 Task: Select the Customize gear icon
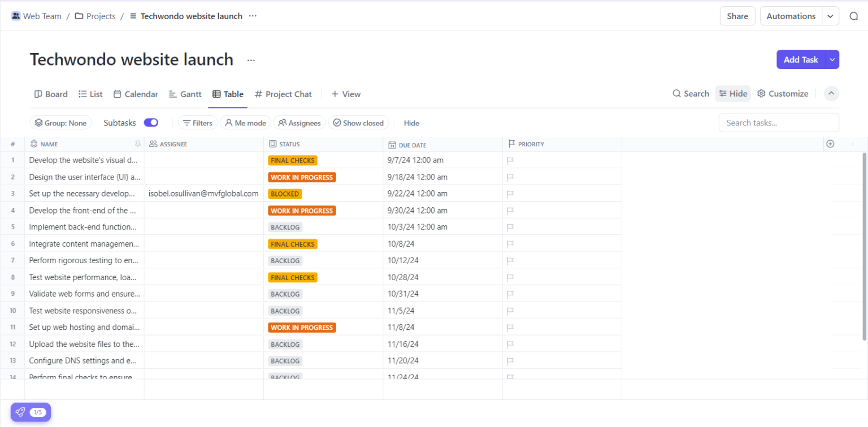pos(761,93)
